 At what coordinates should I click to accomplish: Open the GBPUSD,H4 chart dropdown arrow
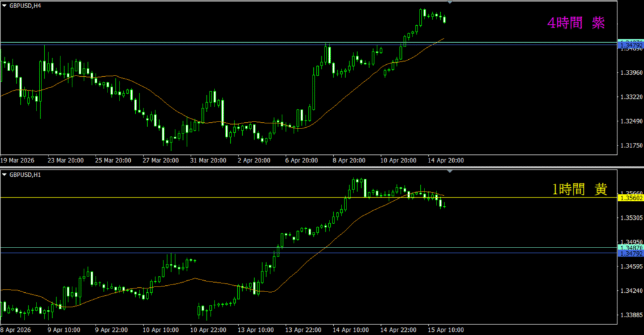(4, 5)
